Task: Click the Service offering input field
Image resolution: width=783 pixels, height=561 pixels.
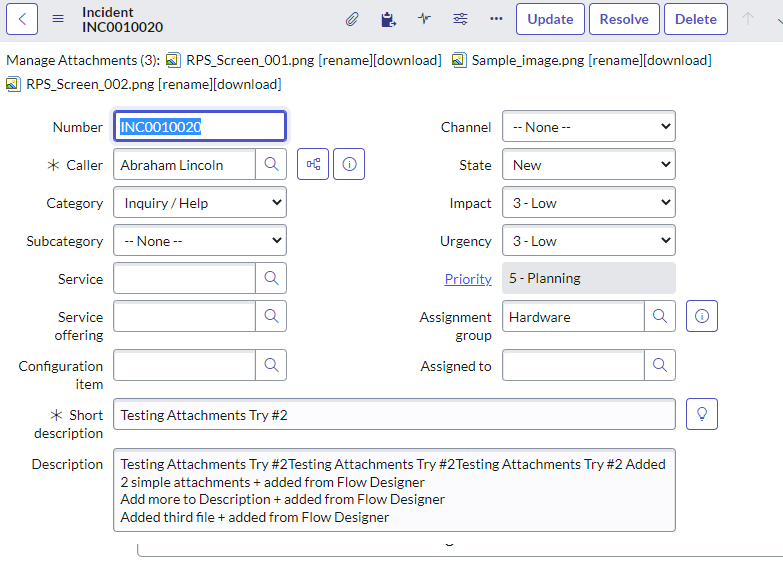Action: click(x=184, y=316)
